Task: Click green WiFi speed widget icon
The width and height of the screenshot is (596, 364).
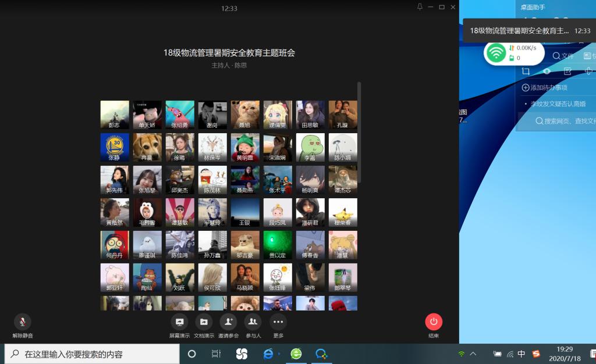Action: coord(496,53)
